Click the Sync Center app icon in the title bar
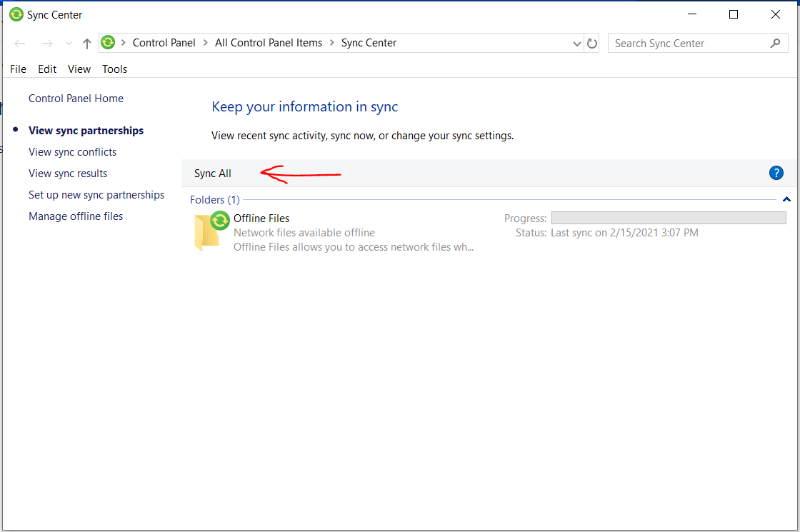800x532 pixels. (15, 14)
